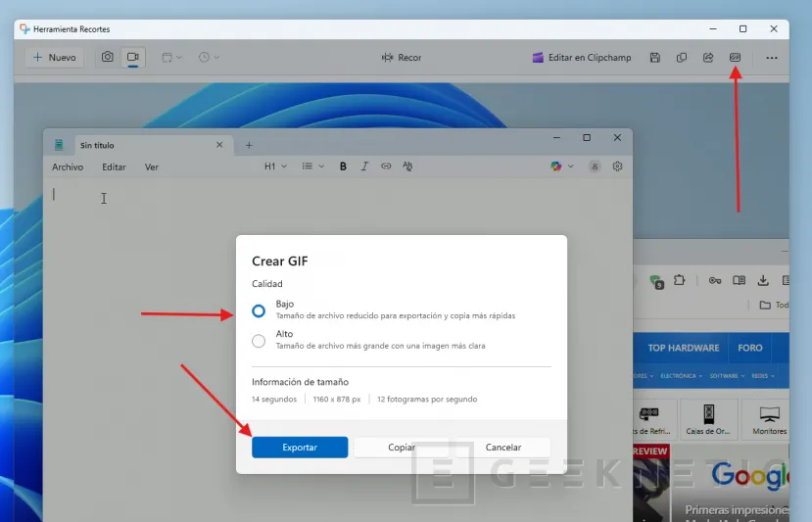812x522 pixels.
Task: Select the Bajo quality option
Action: click(x=259, y=311)
